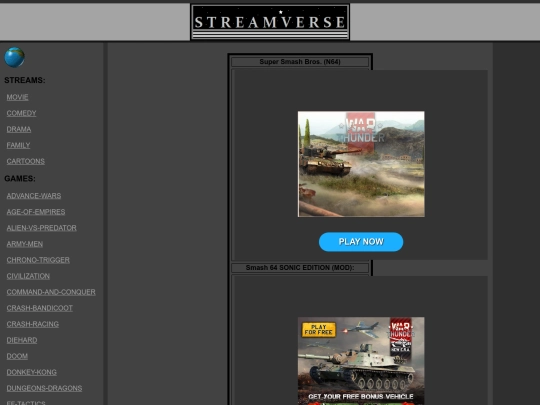Click the STREAMS: sidebar heading
Image resolution: width=540 pixels, height=405 pixels.
click(25, 80)
